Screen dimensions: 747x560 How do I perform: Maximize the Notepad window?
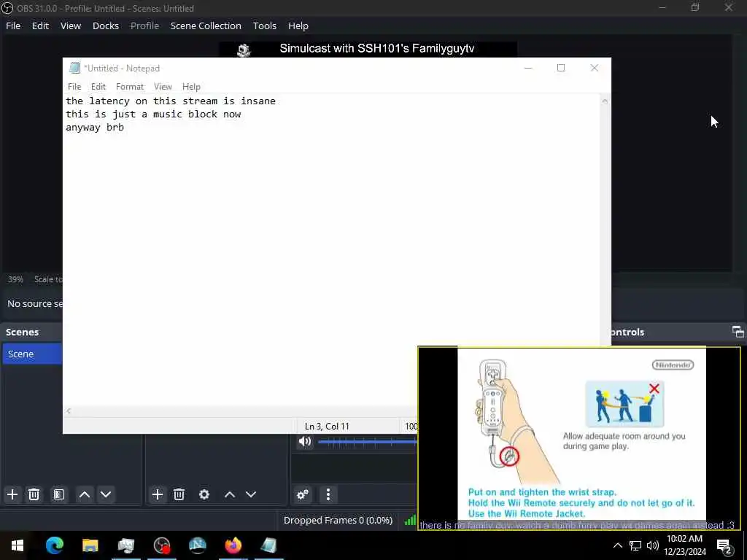pos(561,68)
